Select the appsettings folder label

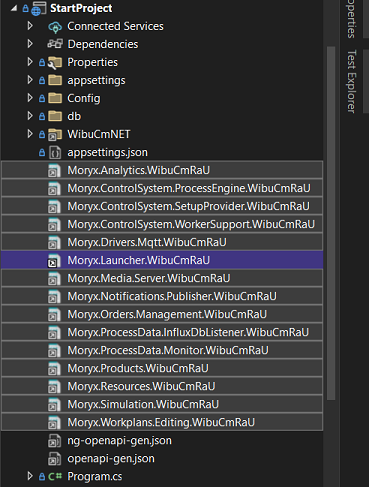(x=96, y=80)
